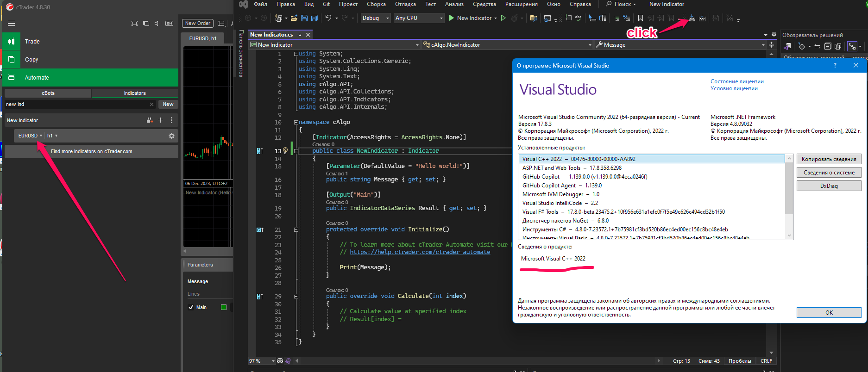Open the 97 % zoom dropdown
868x372 pixels.
(262, 361)
